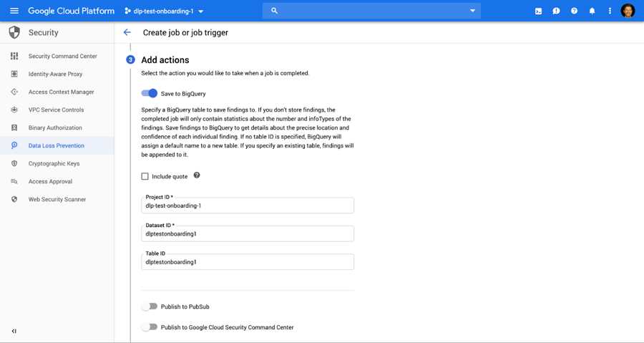
Task: Open the dlp-test-onboarding-1 project selector
Action: point(164,11)
